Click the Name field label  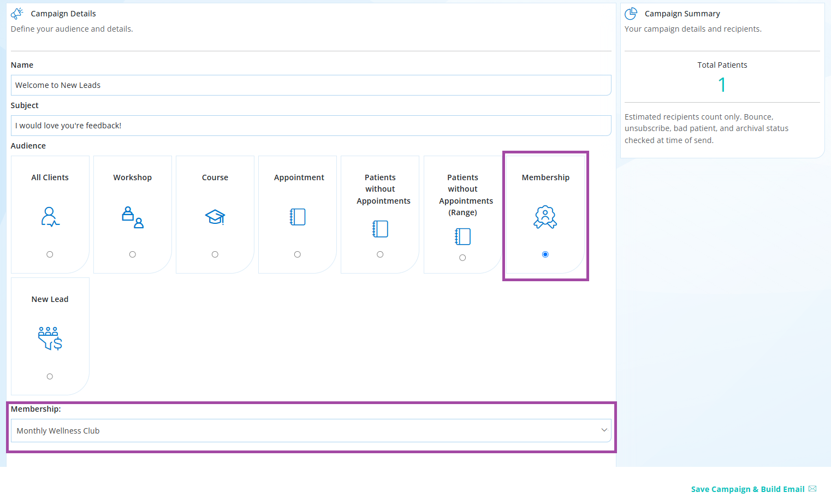[22, 65]
